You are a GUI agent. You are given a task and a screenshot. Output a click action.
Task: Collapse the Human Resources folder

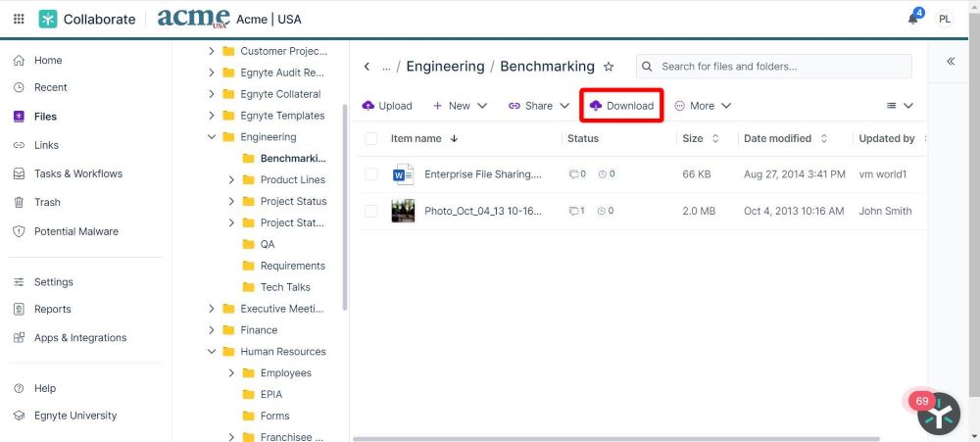tap(212, 352)
